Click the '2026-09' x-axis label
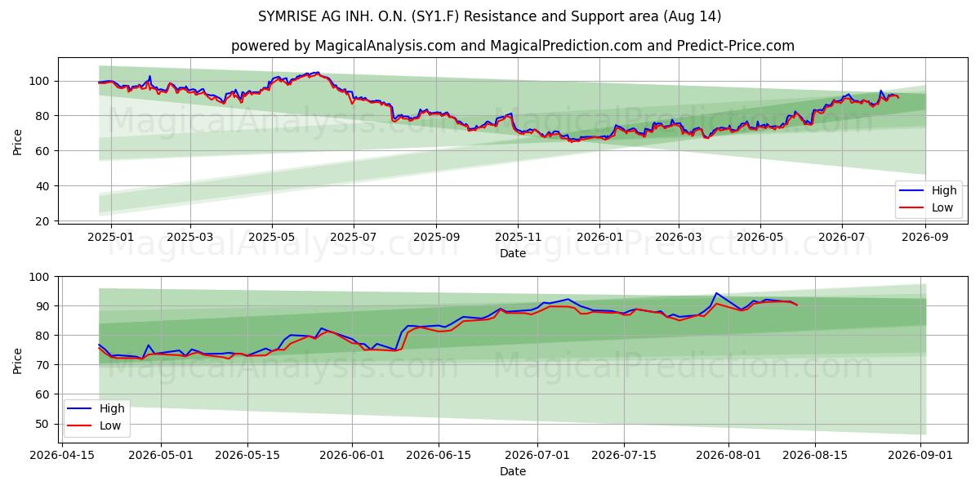 point(925,237)
